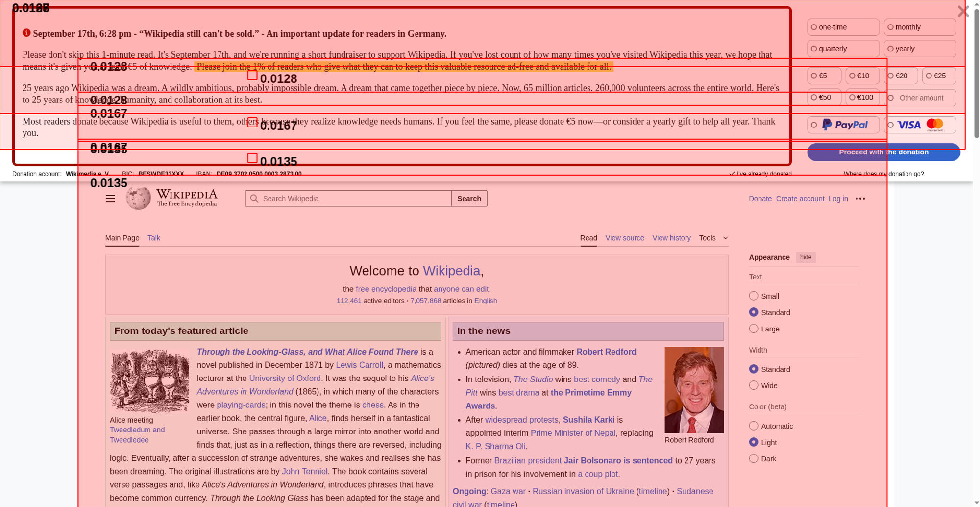This screenshot has width=980, height=507.
Task: Select Dark color mode
Action: click(754, 458)
